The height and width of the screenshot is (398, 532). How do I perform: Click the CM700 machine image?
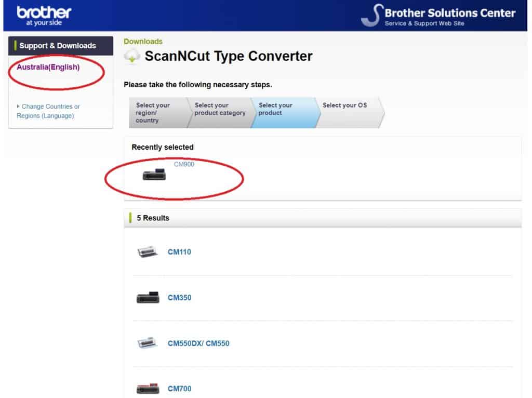pyautogui.click(x=148, y=389)
